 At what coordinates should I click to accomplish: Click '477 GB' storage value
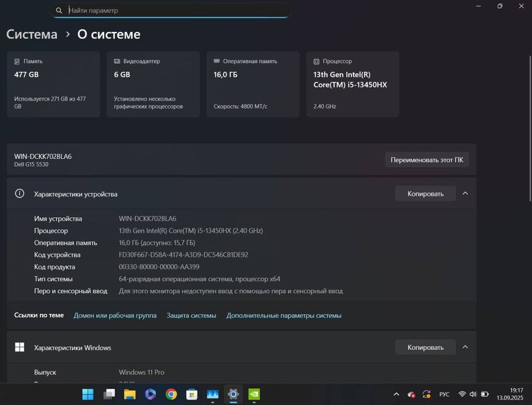click(x=26, y=74)
